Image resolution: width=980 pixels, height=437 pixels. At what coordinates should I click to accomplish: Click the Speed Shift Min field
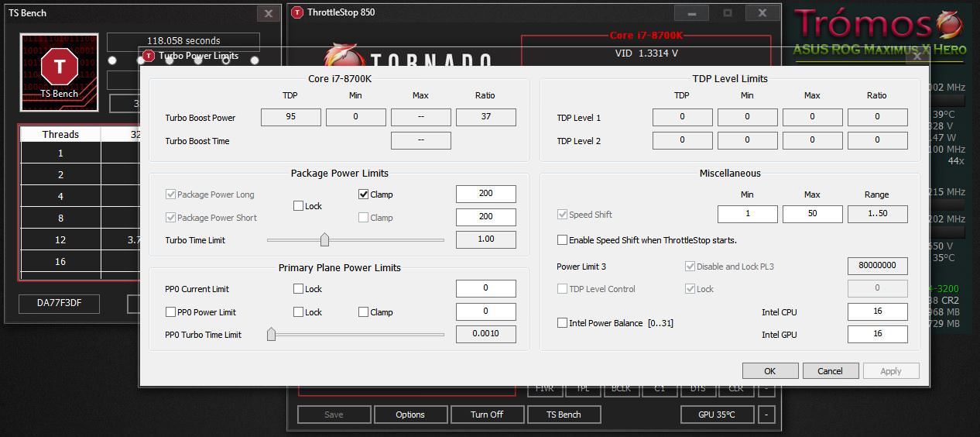pyautogui.click(x=747, y=214)
